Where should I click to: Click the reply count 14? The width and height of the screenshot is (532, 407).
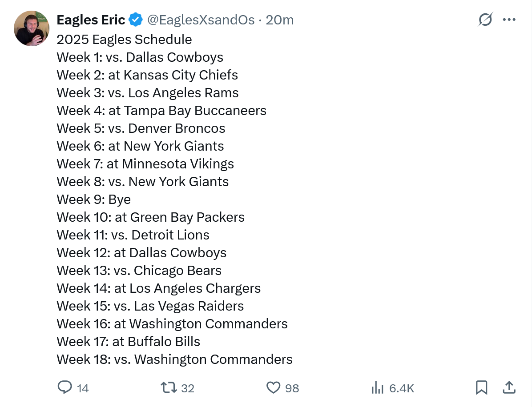point(83,388)
